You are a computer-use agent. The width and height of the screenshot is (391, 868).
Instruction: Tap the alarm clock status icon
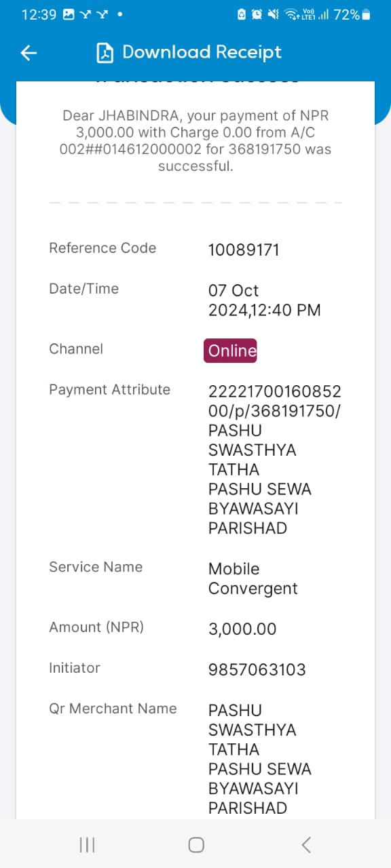click(x=257, y=14)
